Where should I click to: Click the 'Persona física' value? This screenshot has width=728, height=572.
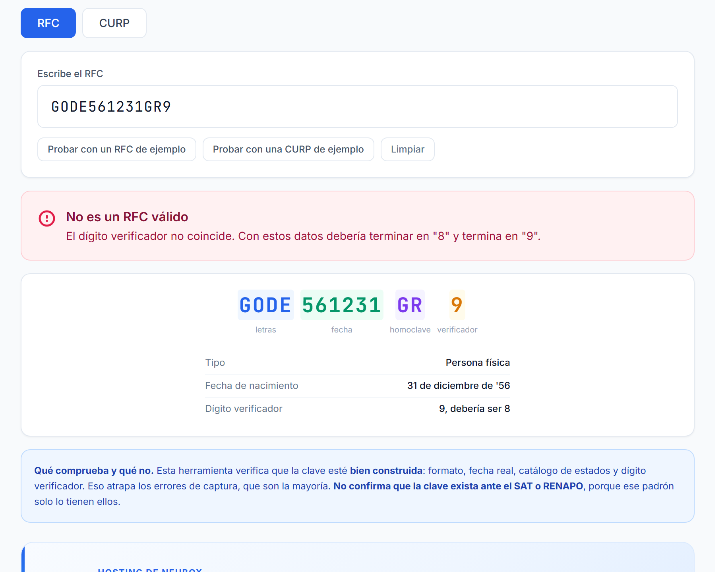pyautogui.click(x=478, y=363)
